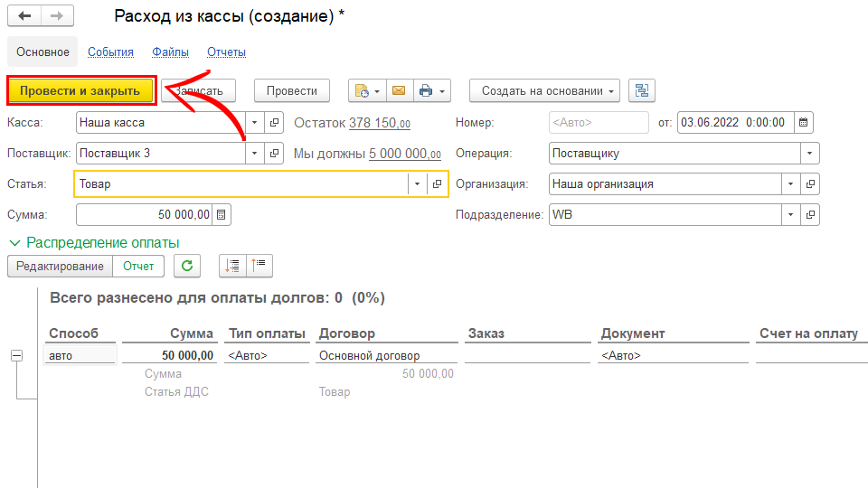This screenshot has height=488, width=868.
Task: Click the move-row-up sort icon
Action: coord(259,266)
